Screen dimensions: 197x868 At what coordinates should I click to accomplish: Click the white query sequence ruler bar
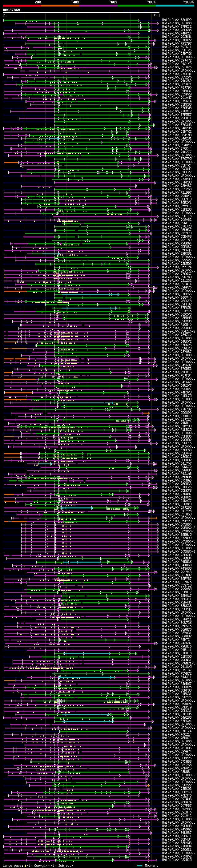81,13
